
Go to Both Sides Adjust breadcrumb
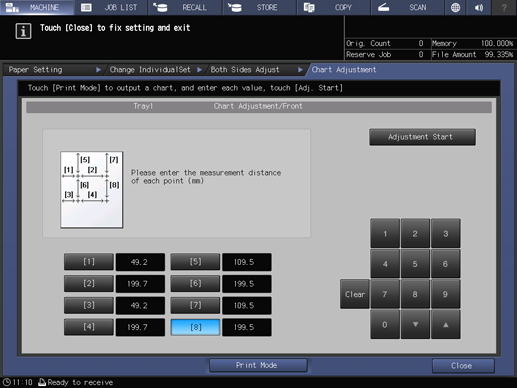[256, 70]
